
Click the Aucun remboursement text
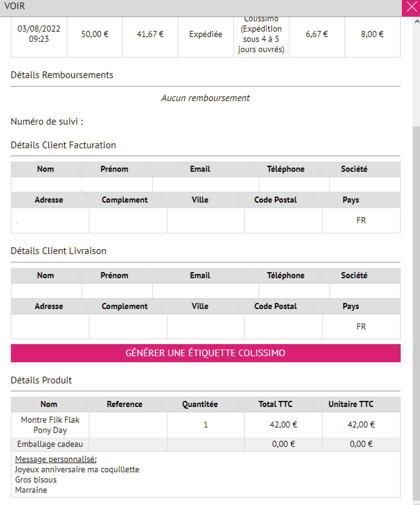[205, 98]
